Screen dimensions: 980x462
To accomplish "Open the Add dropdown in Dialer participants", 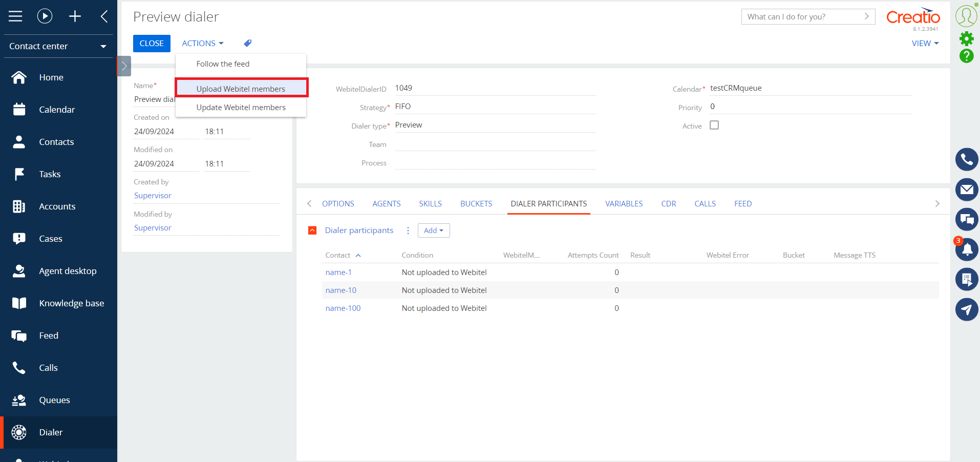I will (434, 230).
